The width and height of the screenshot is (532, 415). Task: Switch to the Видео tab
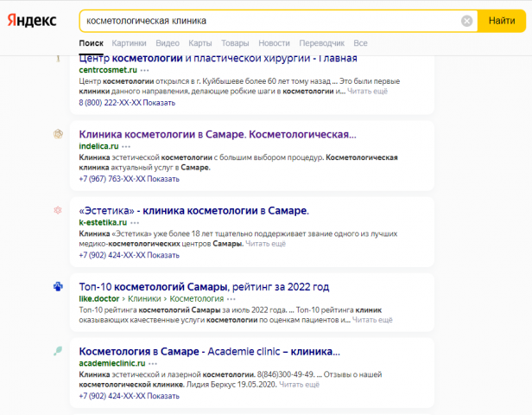tap(168, 43)
